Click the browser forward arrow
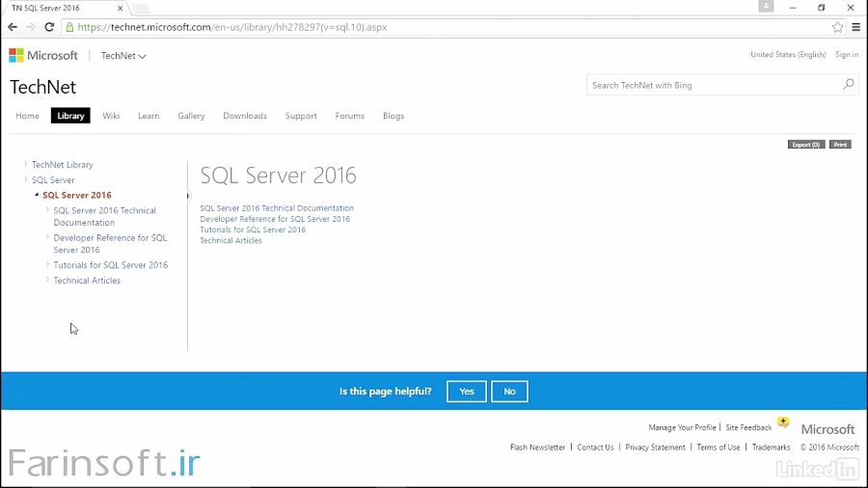Viewport: 868px width, 488px height. click(x=31, y=27)
